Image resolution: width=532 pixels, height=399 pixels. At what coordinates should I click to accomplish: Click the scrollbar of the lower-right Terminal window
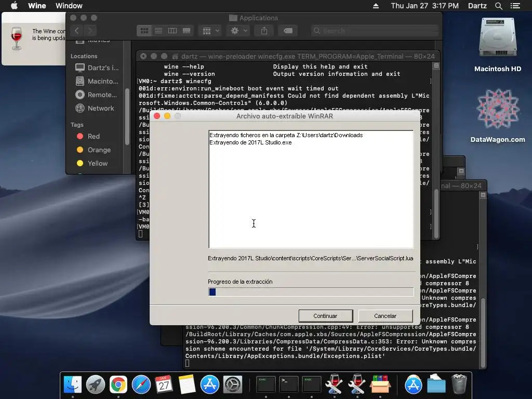tap(483, 332)
